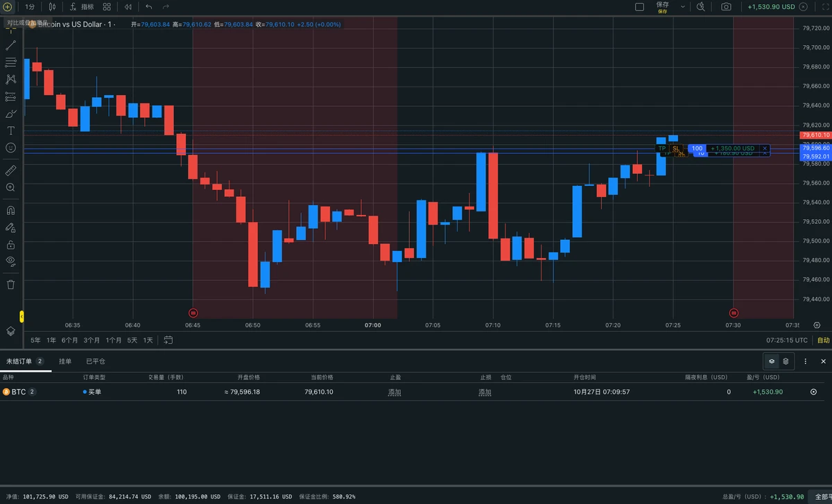Expand the 保存 save dropdown arrow

(683, 6)
